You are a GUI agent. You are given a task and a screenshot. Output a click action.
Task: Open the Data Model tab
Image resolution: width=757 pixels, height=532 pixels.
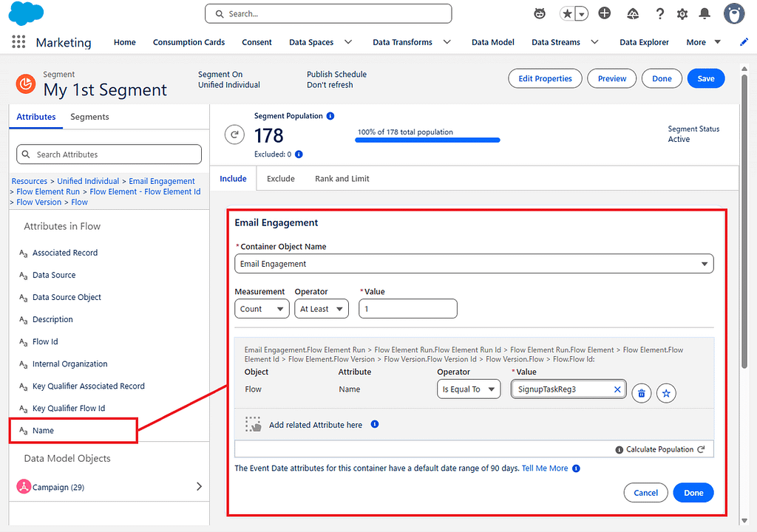493,42
